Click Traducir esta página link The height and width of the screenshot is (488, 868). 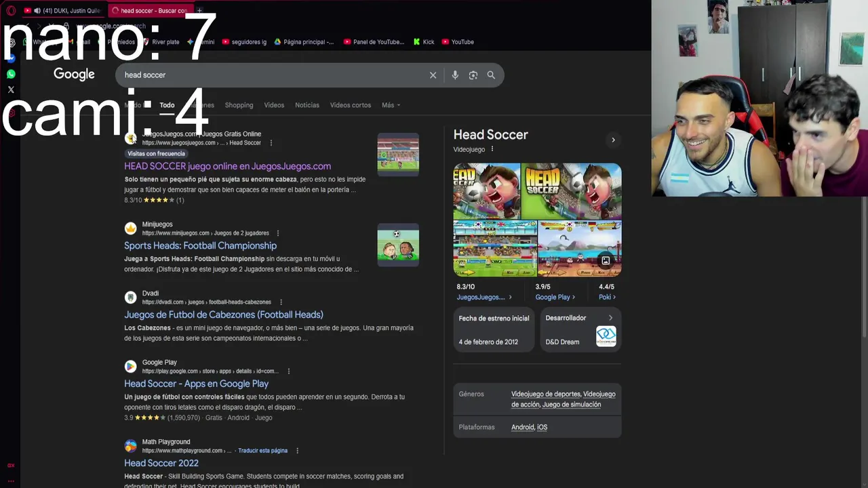click(x=262, y=451)
